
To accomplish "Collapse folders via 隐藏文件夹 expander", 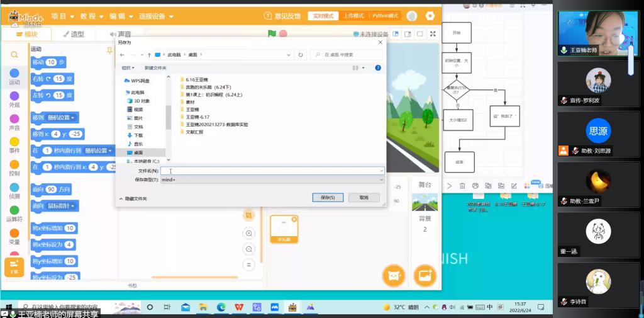I will (x=132, y=198).
